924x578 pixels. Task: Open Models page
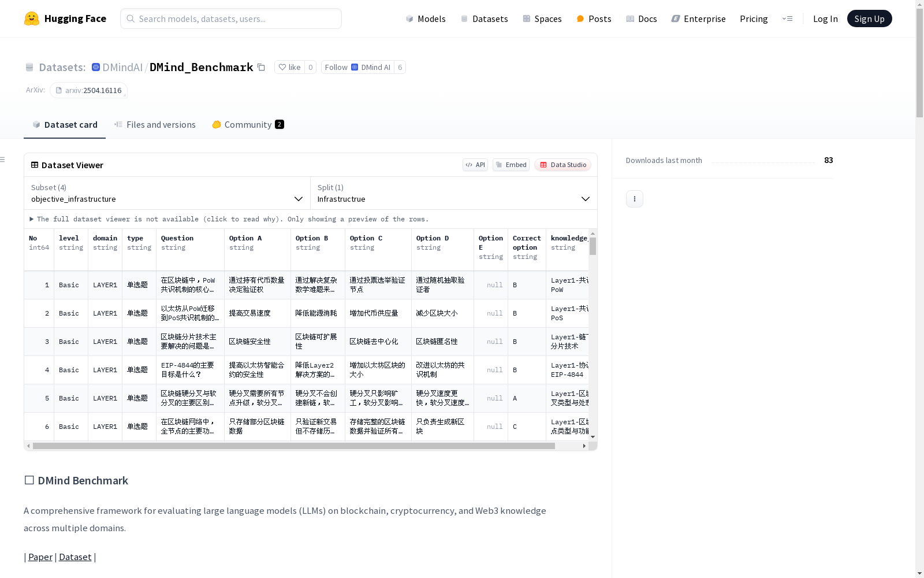[x=426, y=18]
